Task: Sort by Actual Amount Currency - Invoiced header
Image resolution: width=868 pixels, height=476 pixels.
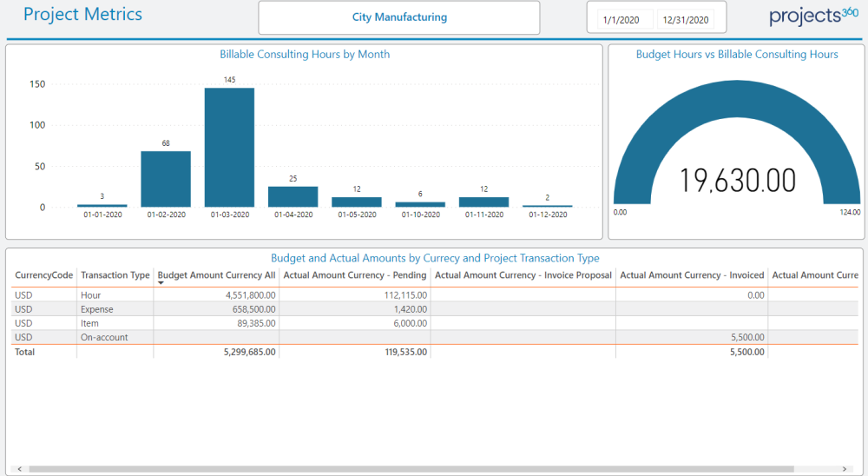Action: coord(692,275)
